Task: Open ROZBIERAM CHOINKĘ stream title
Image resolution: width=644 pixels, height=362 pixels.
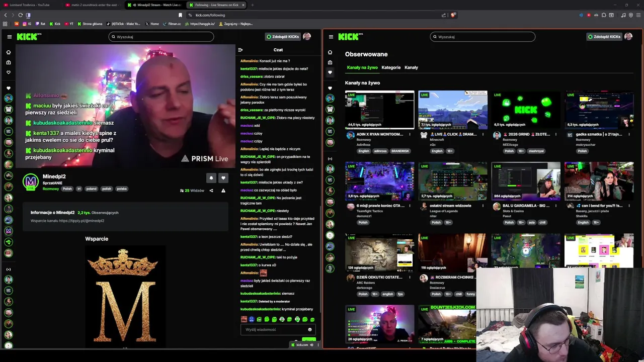Action: [x=452, y=277]
